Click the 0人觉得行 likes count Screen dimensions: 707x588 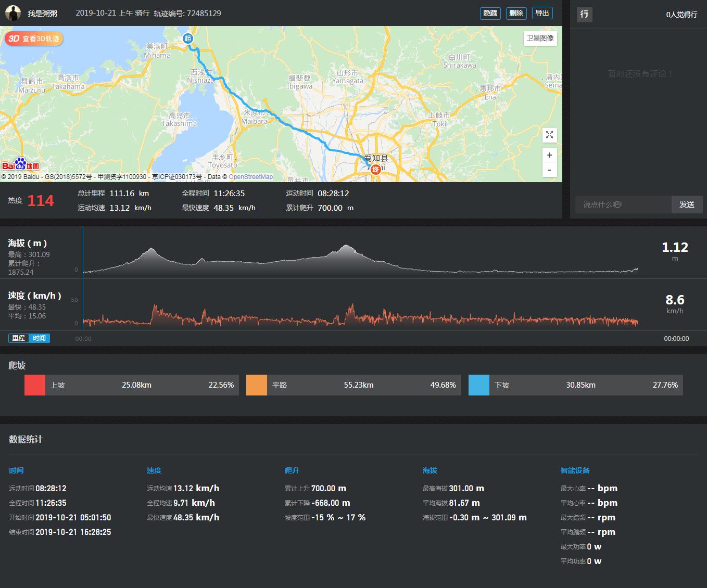click(x=681, y=15)
